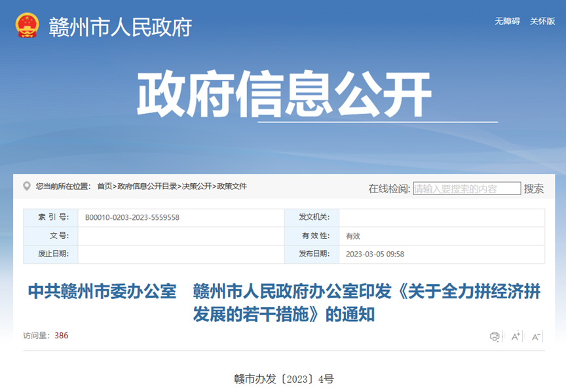Switch to 关怀版 care mode
This screenshot has width=566, height=392.
(542, 21)
